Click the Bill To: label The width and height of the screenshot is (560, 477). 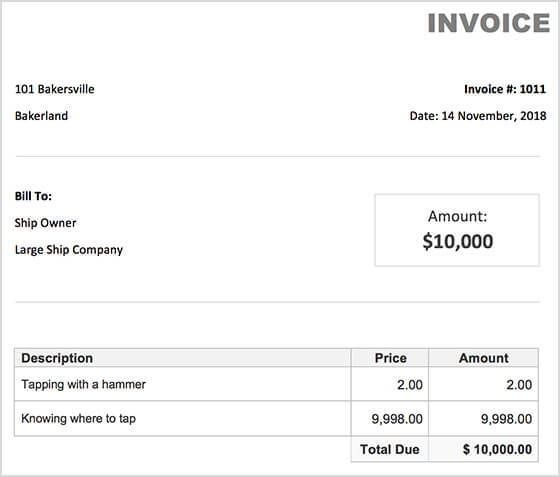33,196
